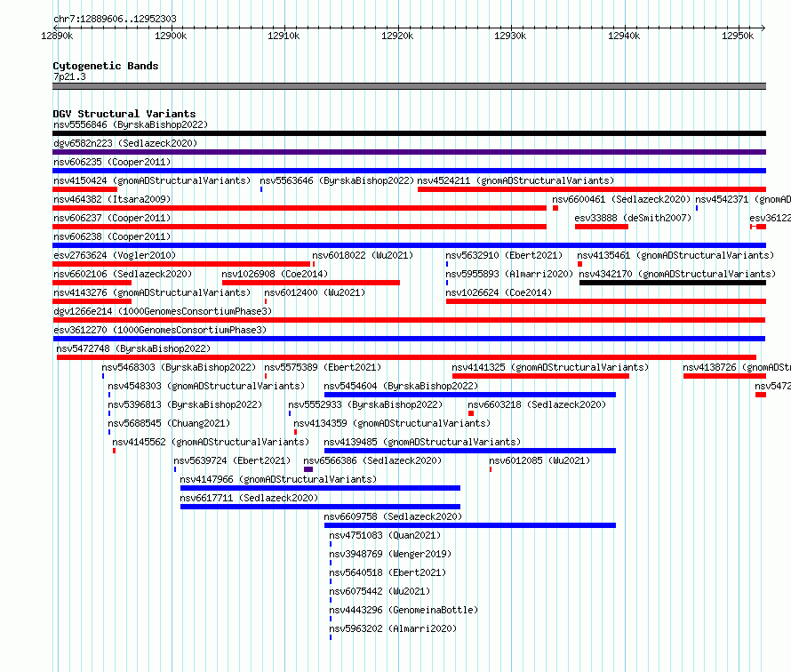Image resolution: width=791 pixels, height=672 pixels.
Task: Open nsv4751083 (Quan2021) variant
Action: coord(385,535)
